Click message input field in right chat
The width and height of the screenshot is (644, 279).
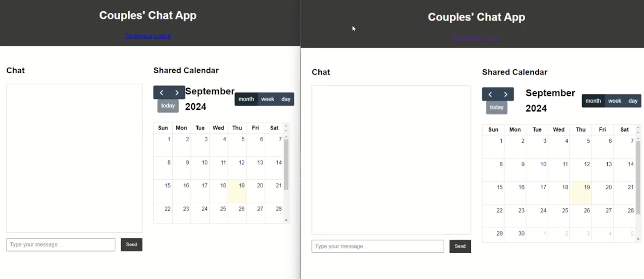coord(378,246)
